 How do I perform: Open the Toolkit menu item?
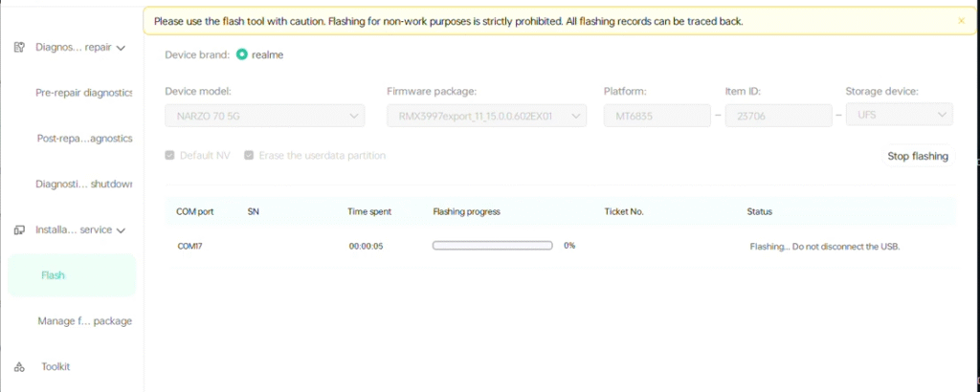56,366
